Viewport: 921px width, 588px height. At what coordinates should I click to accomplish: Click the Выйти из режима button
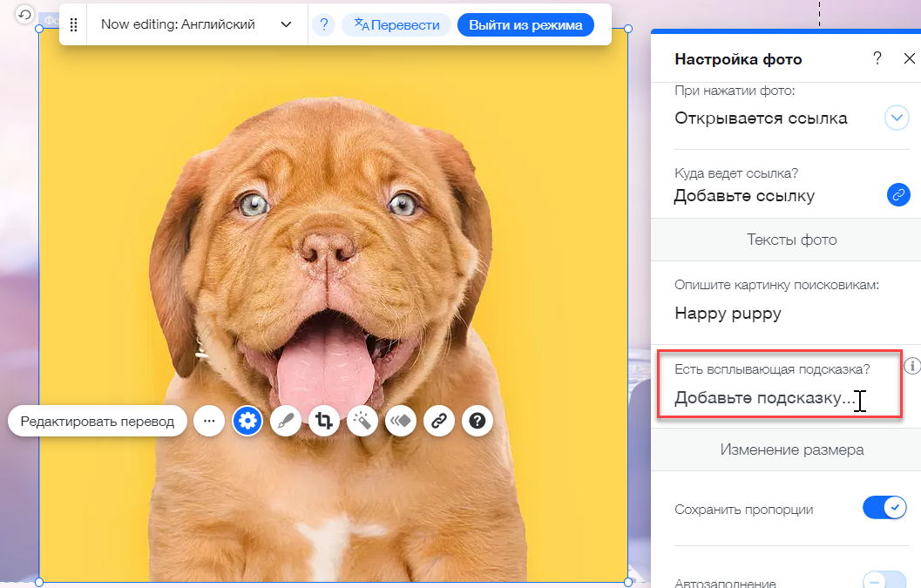pyautogui.click(x=525, y=25)
